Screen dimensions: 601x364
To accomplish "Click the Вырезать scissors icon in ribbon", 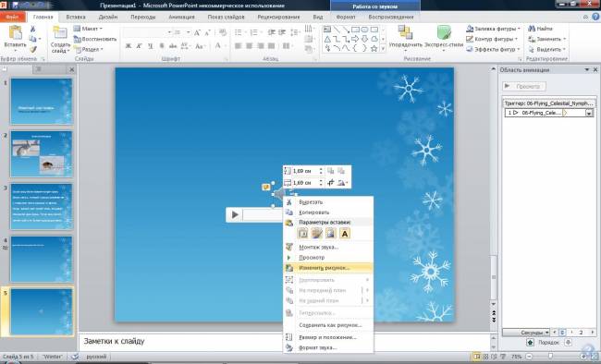I will coord(33,30).
